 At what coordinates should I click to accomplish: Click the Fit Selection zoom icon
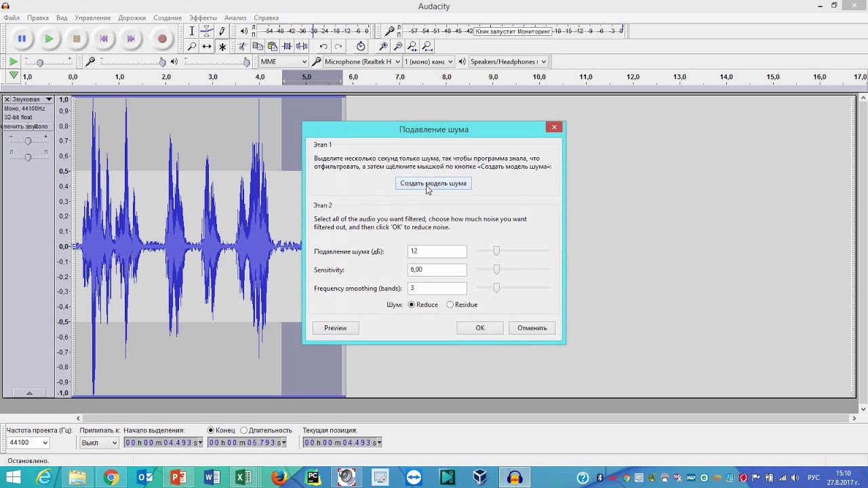pyautogui.click(x=412, y=47)
